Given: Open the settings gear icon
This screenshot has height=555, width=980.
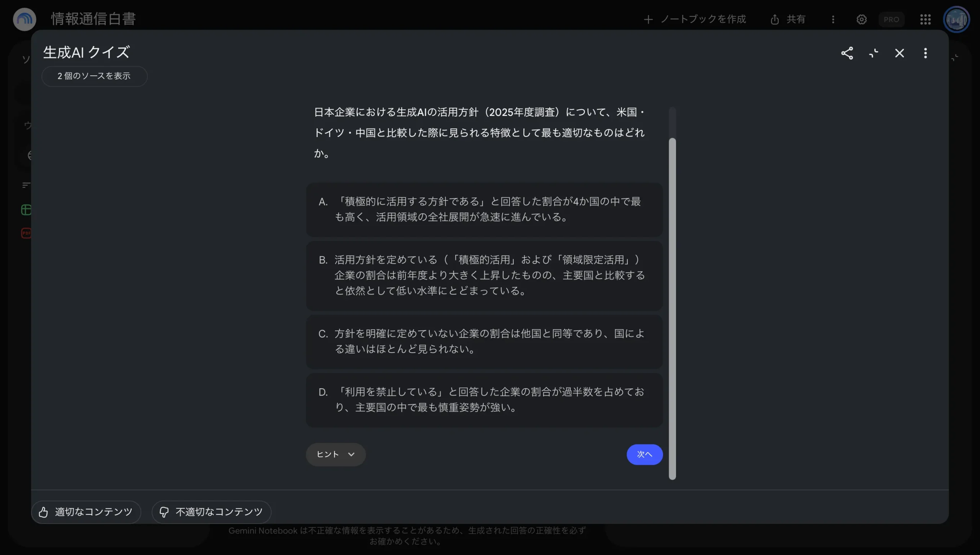Looking at the screenshot, I should pyautogui.click(x=861, y=20).
